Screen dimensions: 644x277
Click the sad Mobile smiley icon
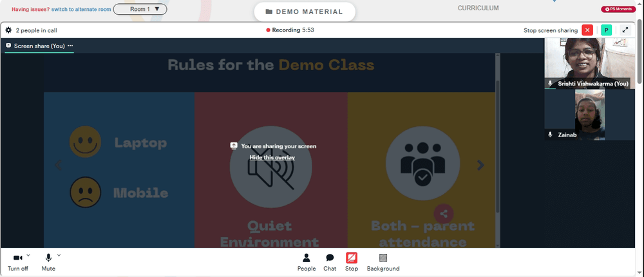pyautogui.click(x=85, y=192)
